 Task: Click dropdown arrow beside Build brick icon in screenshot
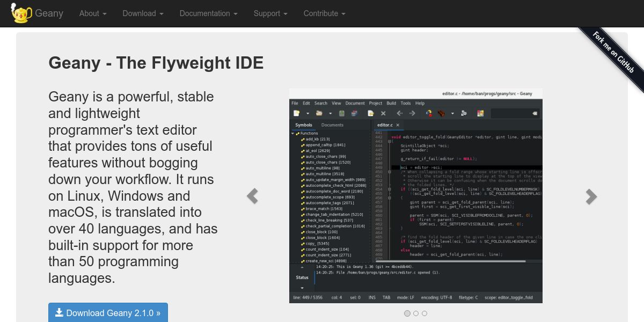[452, 113]
